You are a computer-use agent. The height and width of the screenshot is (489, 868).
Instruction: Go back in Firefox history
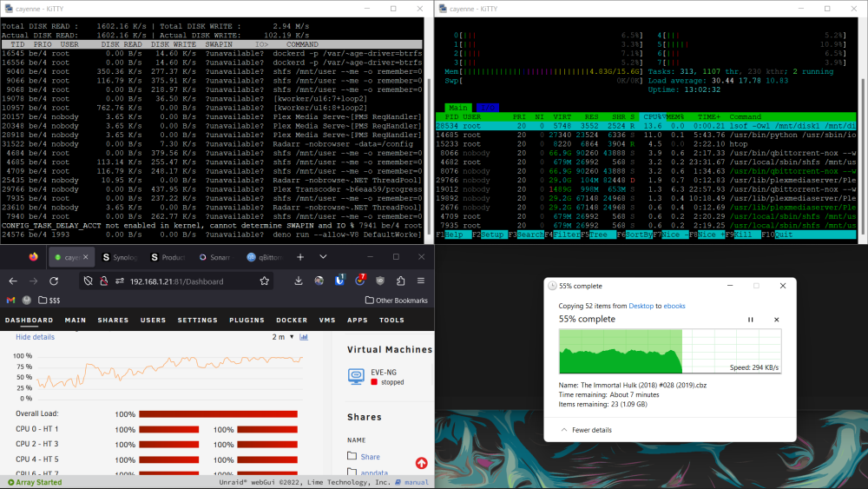coord(13,281)
